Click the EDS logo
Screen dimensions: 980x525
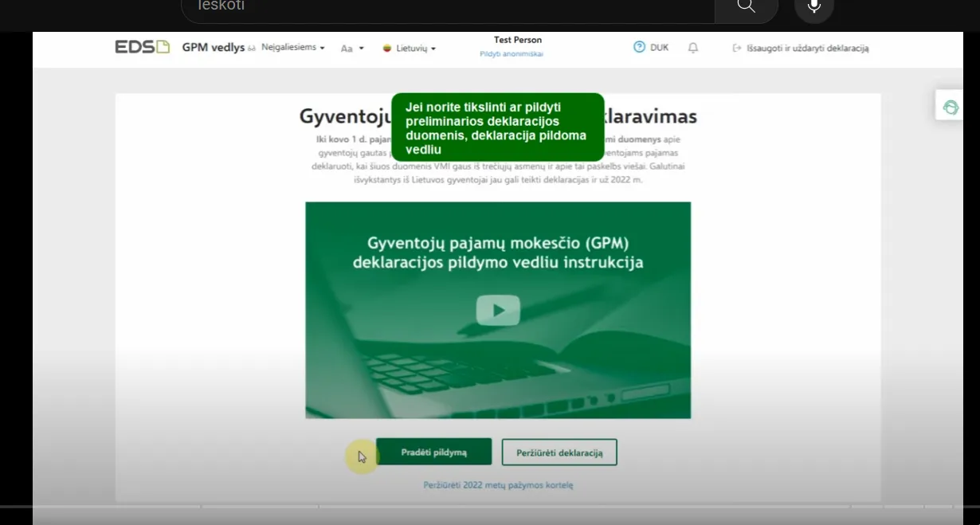coord(142,47)
